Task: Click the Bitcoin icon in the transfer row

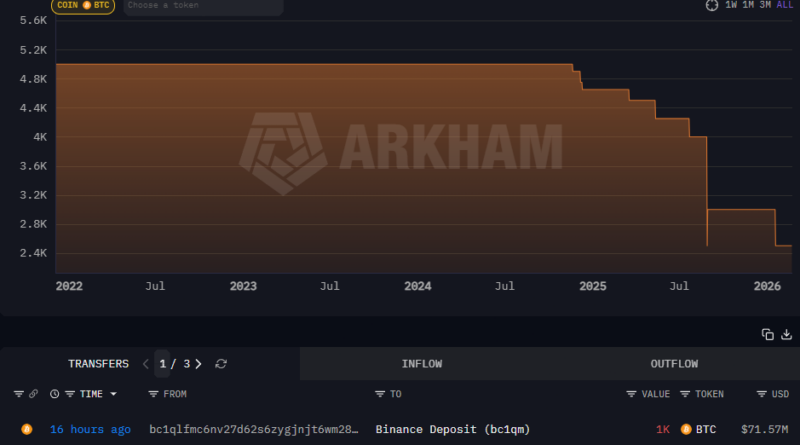Action: [27, 429]
